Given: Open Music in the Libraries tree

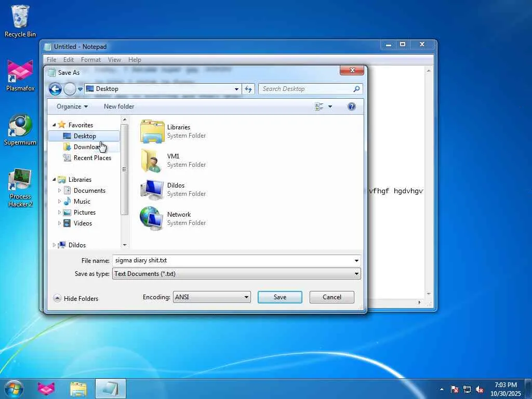Looking at the screenshot, I should tap(77, 201).
